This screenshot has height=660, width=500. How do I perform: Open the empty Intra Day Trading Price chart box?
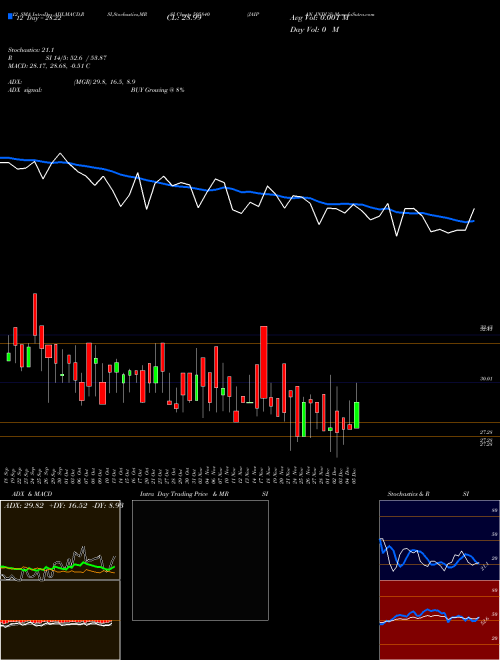200,560
